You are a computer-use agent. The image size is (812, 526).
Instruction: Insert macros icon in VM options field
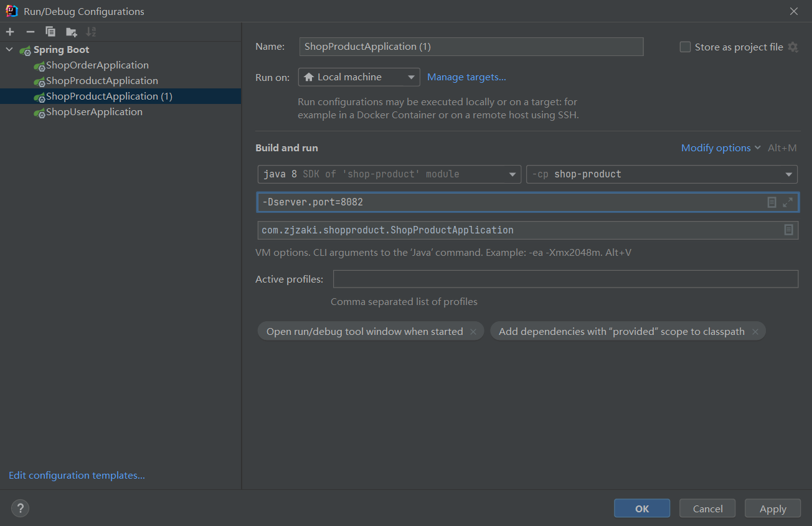772,202
